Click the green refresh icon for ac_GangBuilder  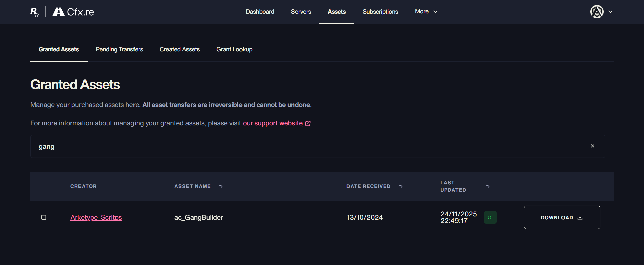pos(490,217)
